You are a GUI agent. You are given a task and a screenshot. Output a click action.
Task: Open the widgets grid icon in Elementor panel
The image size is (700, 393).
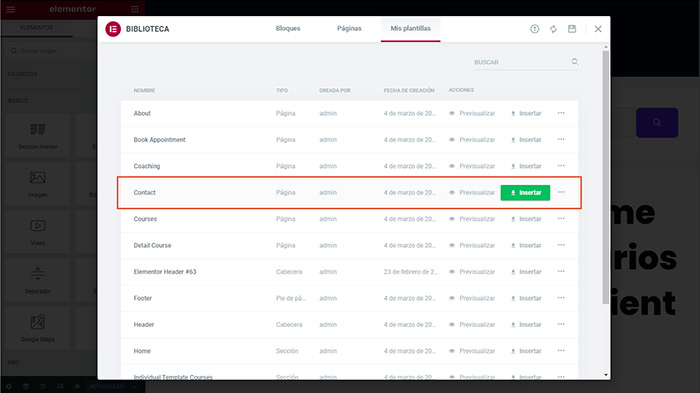pos(134,9)
